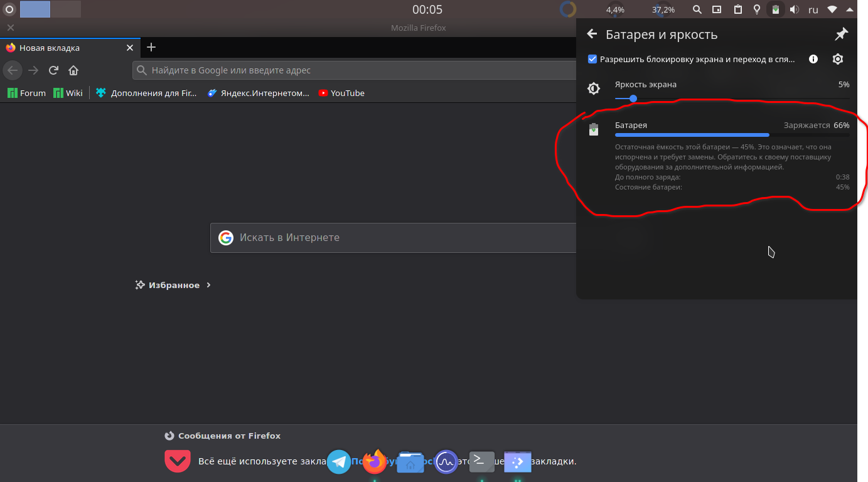Open power management settings with the gear icon
The width and height of the screenshot is (868, 482).
838,59
